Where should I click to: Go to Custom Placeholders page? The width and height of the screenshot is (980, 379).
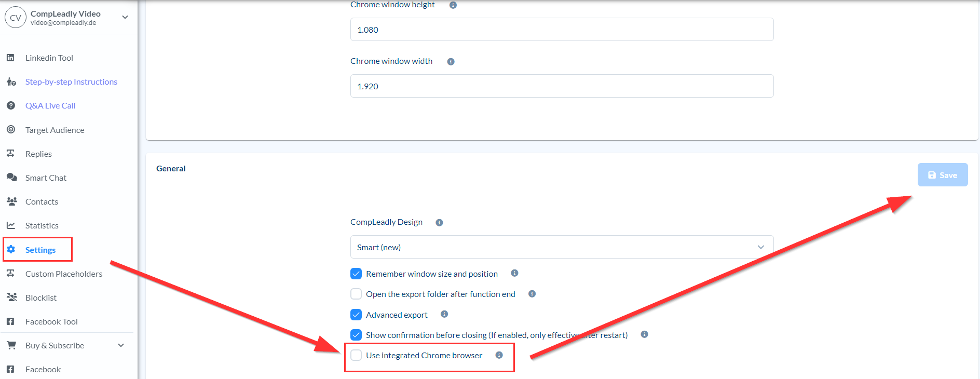tap(64, 274)
